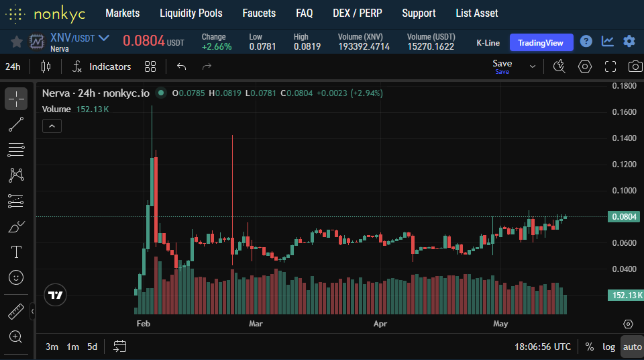Open the go to date calendar icon
644x360 pixels.
click(x=119, y=347)
